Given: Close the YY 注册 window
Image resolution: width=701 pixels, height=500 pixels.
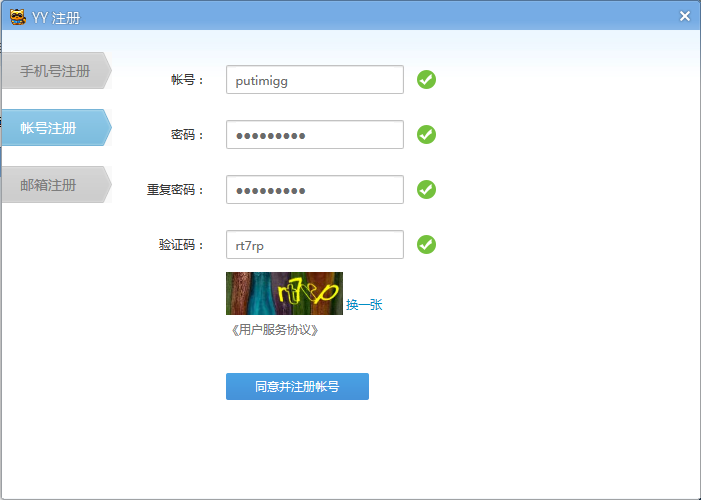Looking at the screenshot, I should [x=684, y=16].
